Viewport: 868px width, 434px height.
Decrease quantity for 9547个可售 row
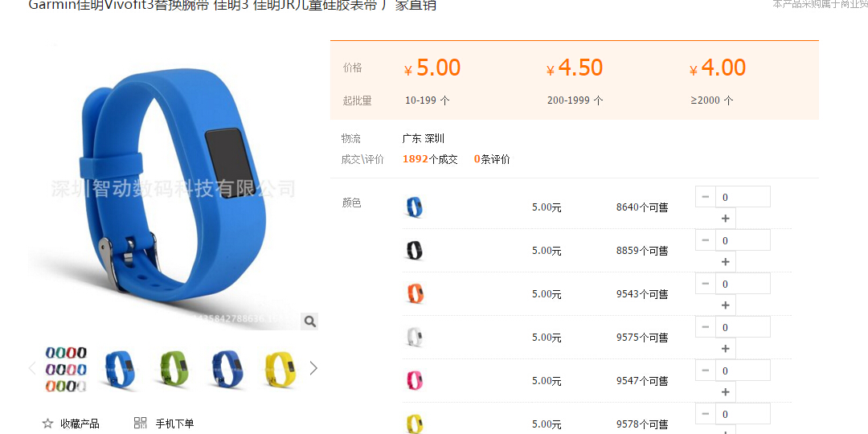[x=706, y=370]
